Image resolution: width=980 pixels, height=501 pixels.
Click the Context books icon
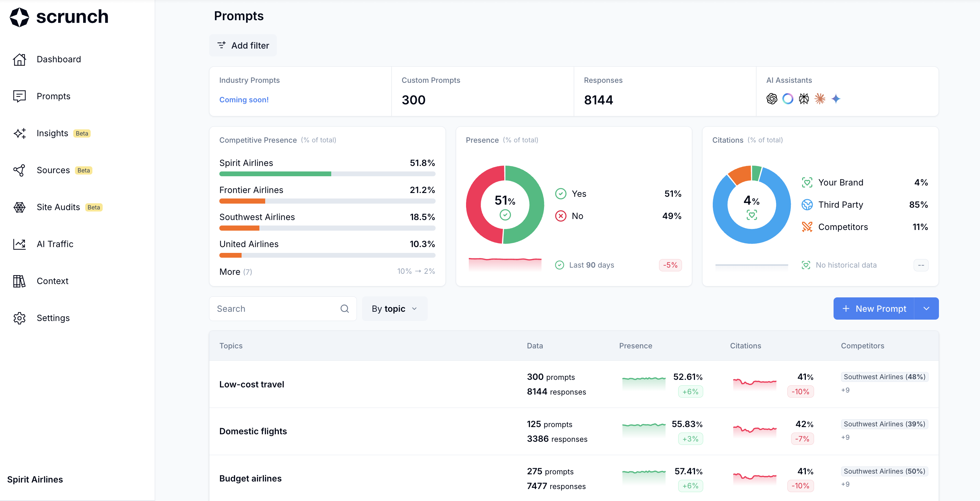point(20,281)
